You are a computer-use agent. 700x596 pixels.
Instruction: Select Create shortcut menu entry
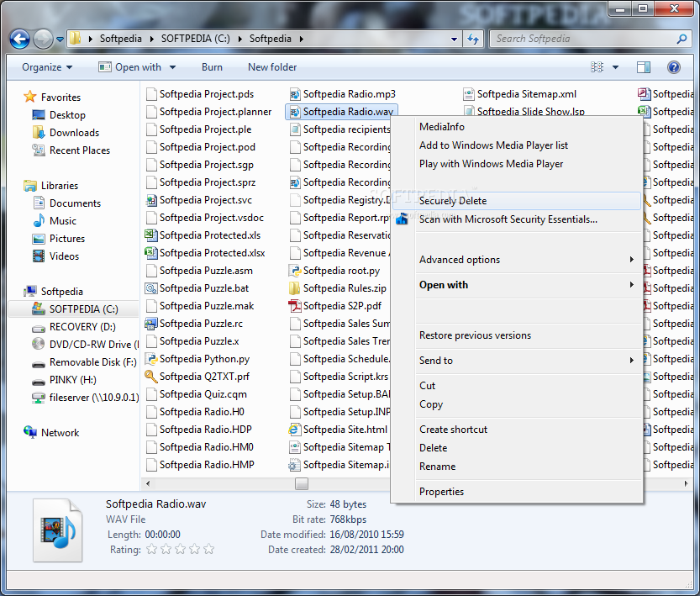(x=517, y=430)
